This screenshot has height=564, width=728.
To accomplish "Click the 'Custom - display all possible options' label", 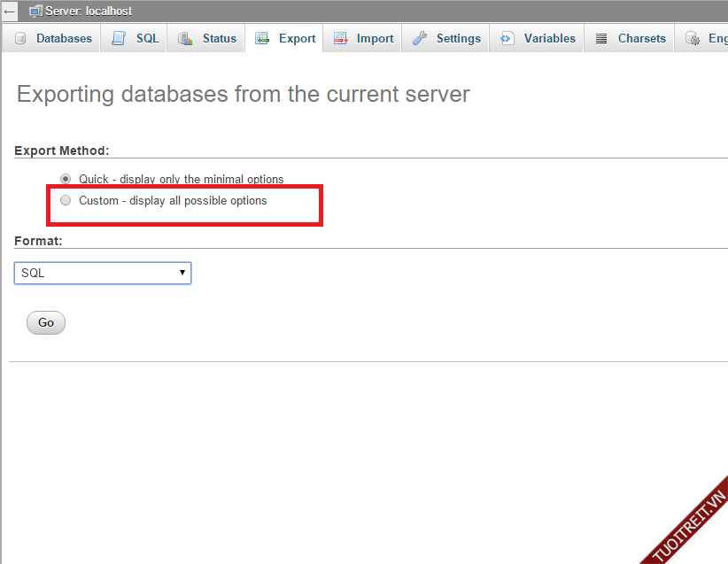I will coord(173,201).
